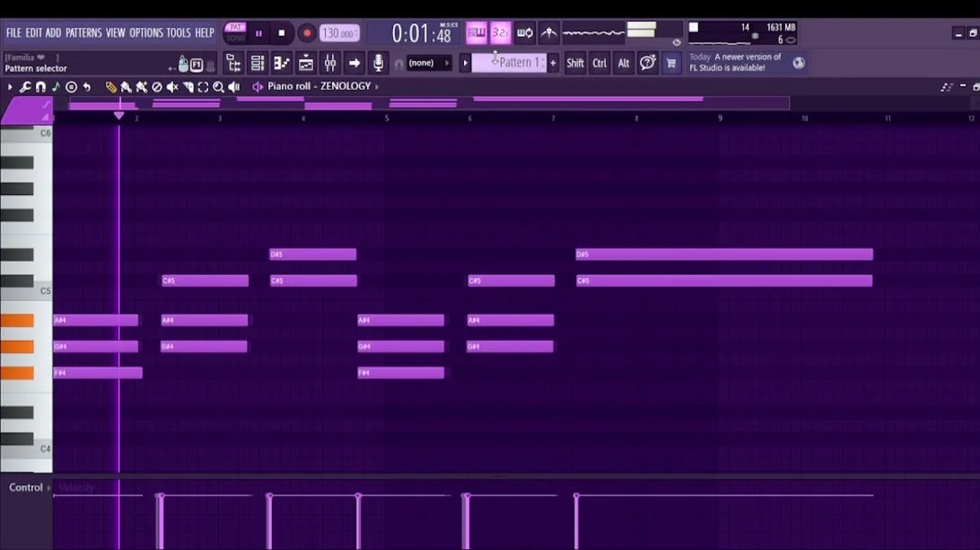Add new pattern with plus button

click(553, 63)
